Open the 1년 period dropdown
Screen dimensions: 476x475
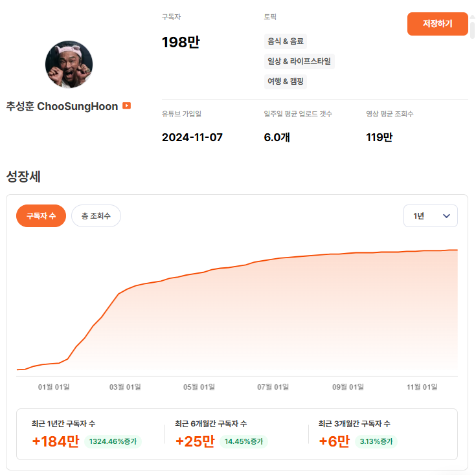tap(430, 216)
